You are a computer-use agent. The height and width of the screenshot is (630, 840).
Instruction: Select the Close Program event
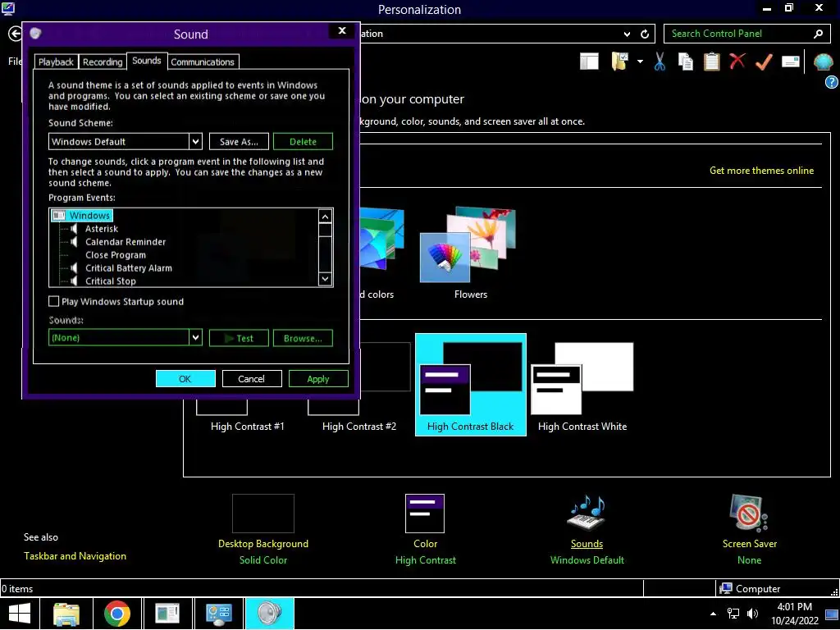tap(115, 255)
